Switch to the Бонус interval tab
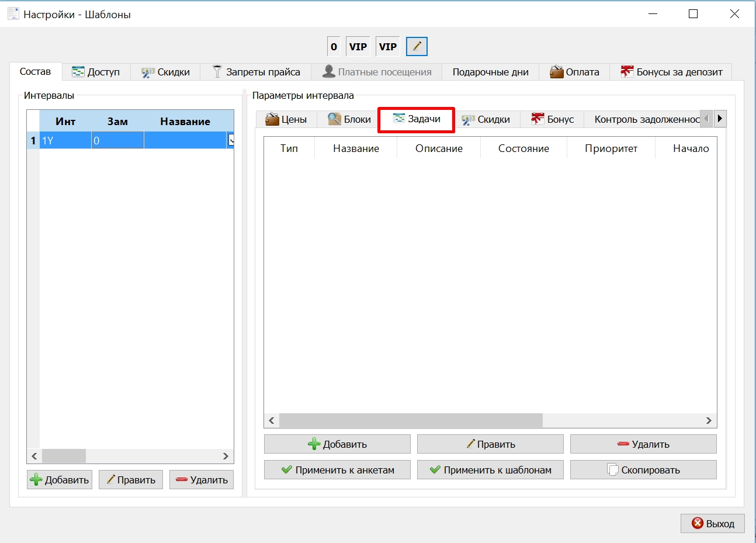Image resolution: width=756 pixels, height=543 pixels. click(x=552, y=119)
